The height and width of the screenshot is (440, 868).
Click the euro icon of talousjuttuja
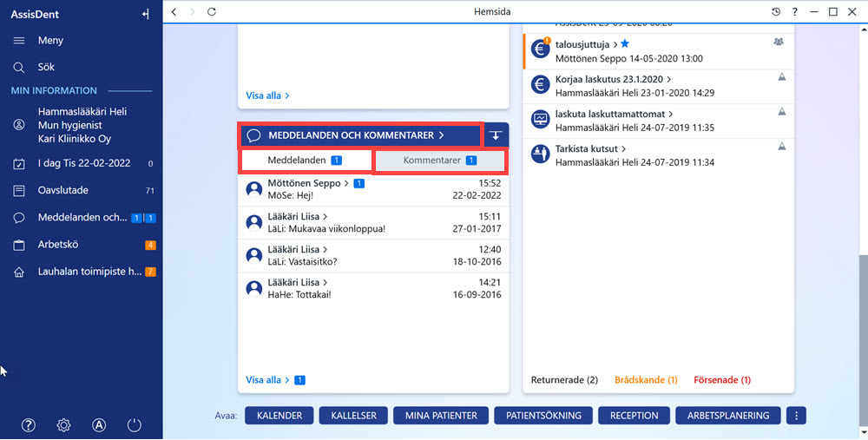(x=540, y=49)
